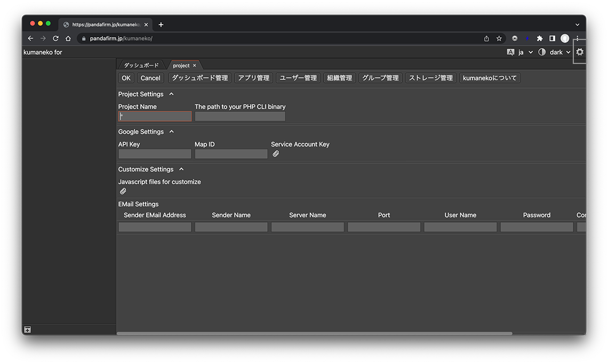Click the horizontal scrollbar at the bottom
Screen dimensions: 608x364
point(314,334)
